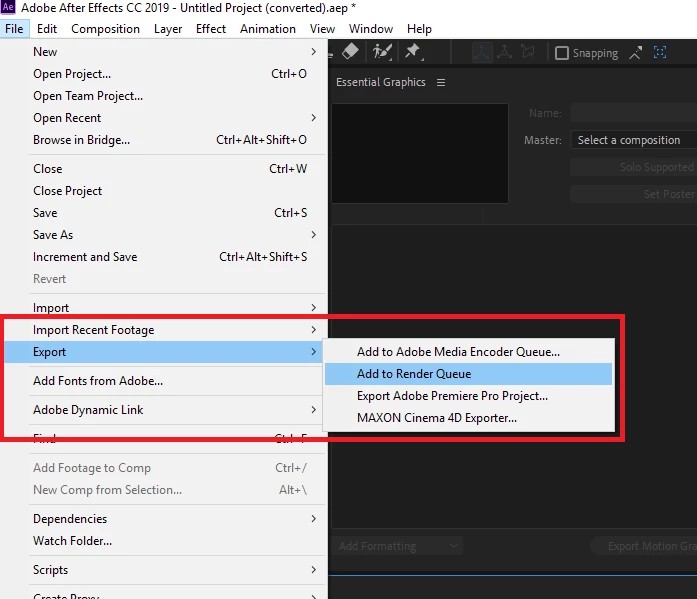Select the Eraser tool in toolbar

350,52
